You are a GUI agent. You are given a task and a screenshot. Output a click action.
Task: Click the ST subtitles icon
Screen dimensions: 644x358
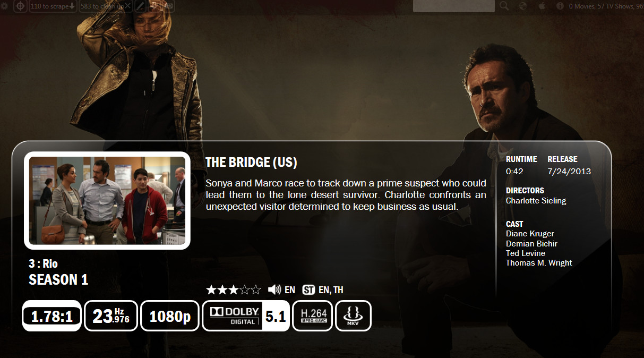point(308,290)
